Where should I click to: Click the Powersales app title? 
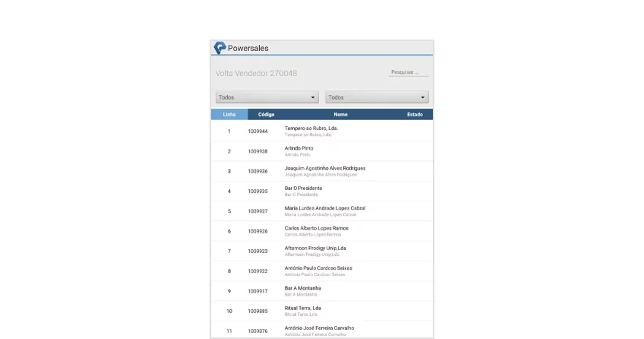248,48
